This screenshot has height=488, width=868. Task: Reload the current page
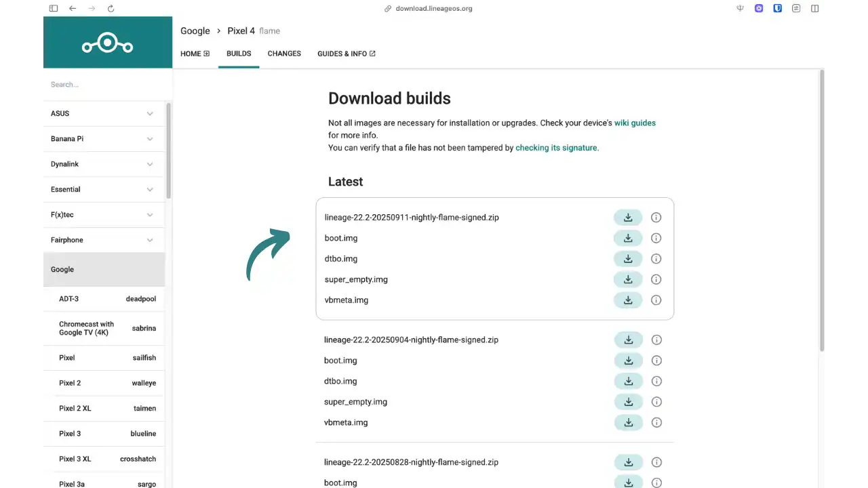(111, 8)
